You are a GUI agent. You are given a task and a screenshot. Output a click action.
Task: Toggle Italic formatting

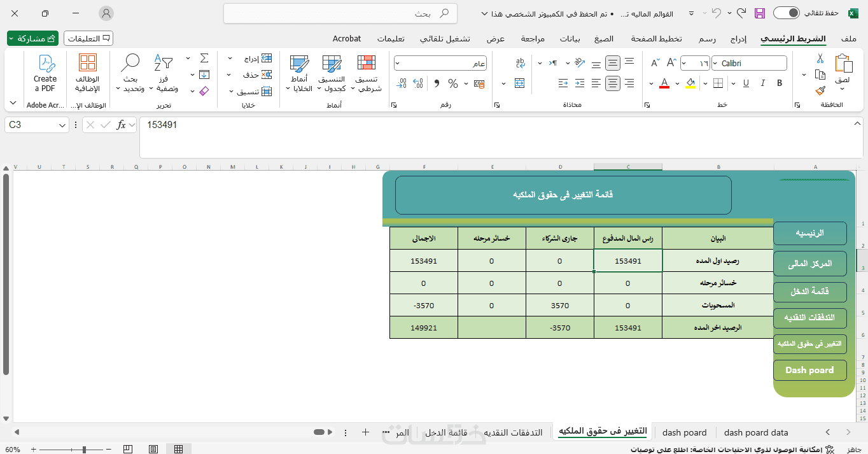[762, 83]
